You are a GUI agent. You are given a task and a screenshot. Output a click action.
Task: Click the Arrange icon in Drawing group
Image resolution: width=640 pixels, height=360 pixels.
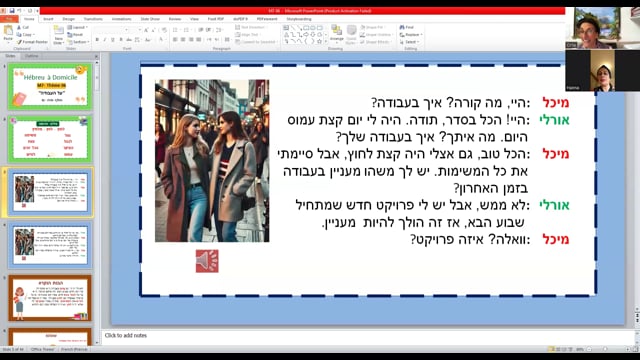(x=337, y=33)
